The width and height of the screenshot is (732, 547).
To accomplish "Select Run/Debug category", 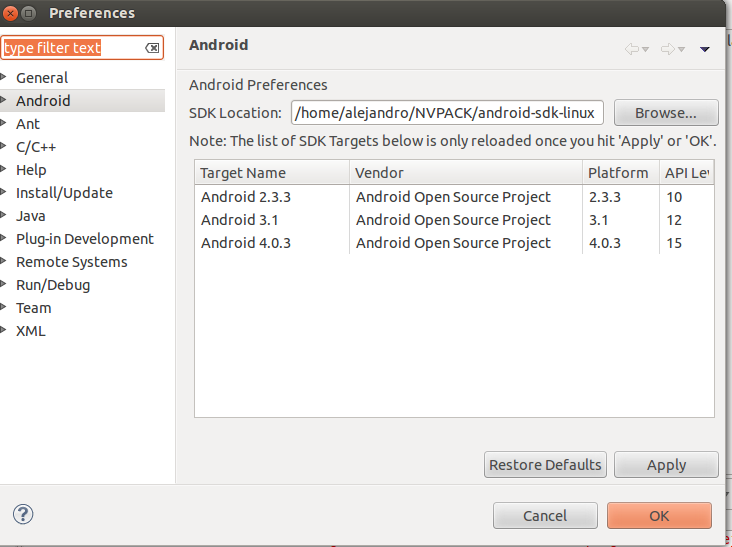I will tap(53, 285).
